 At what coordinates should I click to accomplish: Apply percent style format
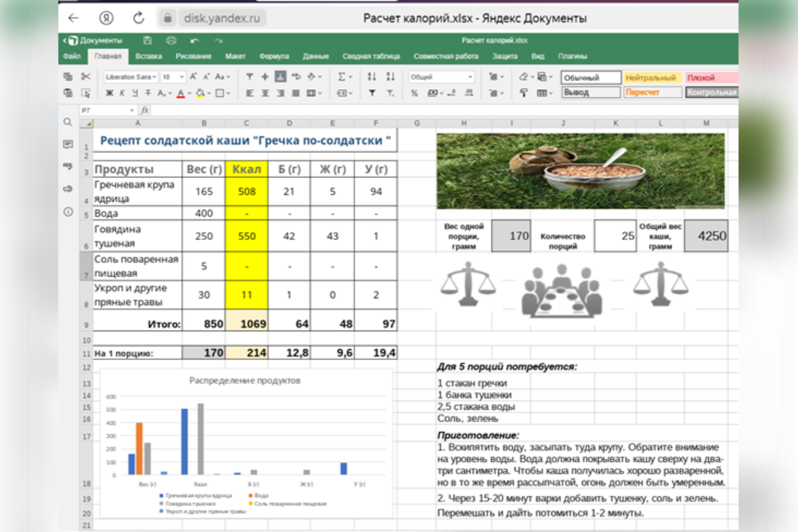coord(414,93)
